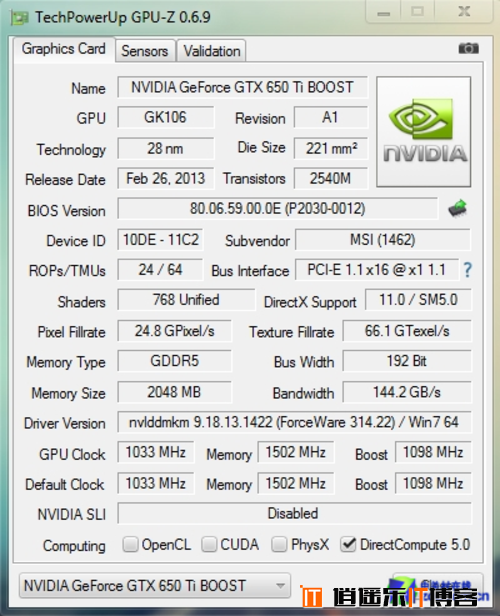
Task: Click the Bus Width field 192 Bit
Action: [407, 361]
